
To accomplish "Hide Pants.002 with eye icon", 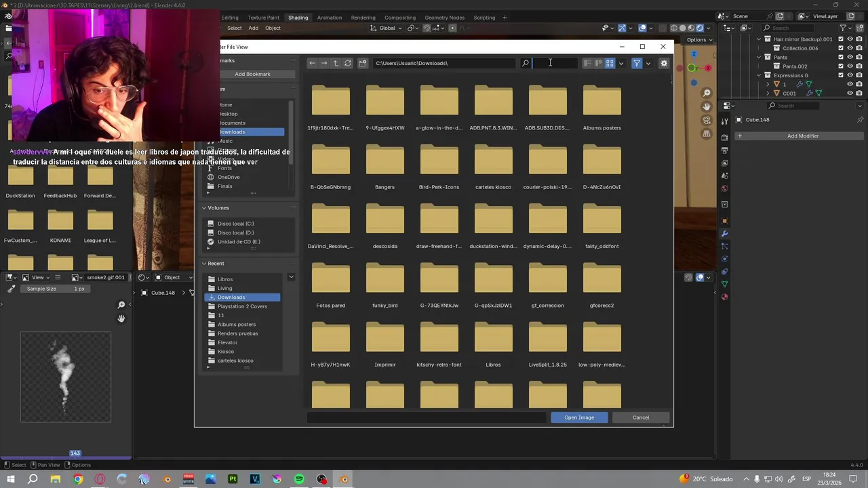I will click(850, 66).
